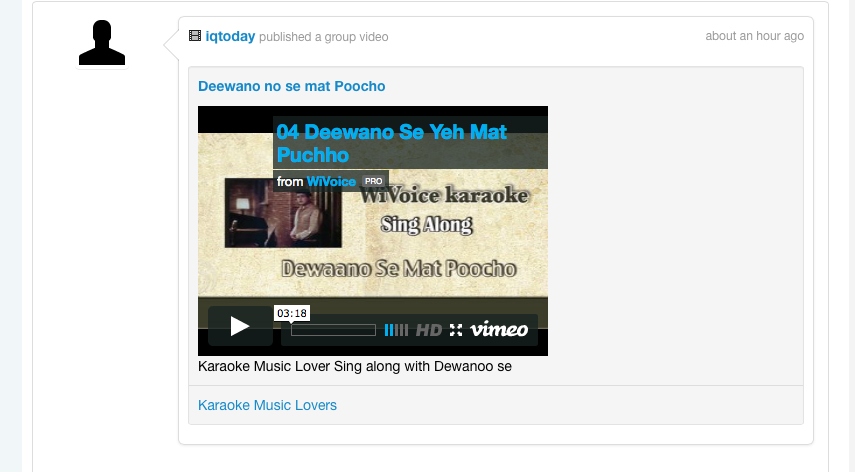855x472 pixels.
Task: Seek within the video progress bar
Action: (x=333, y=330)
